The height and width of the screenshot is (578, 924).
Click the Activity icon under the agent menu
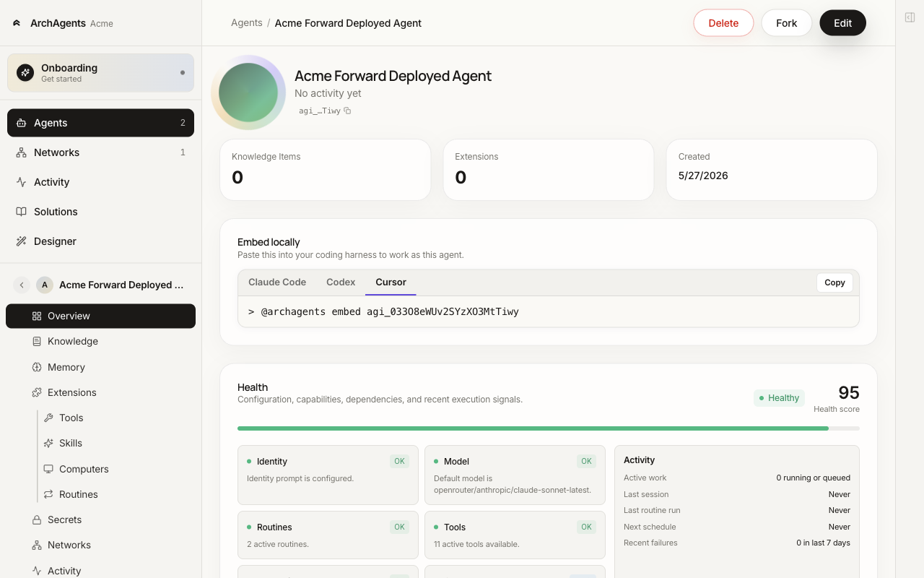point(37,571)
